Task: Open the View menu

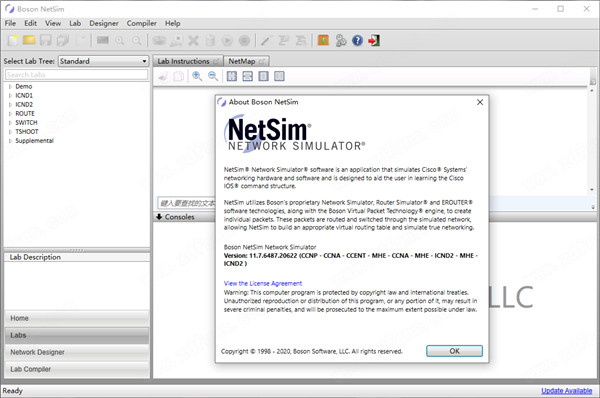Action: click(x=53, y=23)
